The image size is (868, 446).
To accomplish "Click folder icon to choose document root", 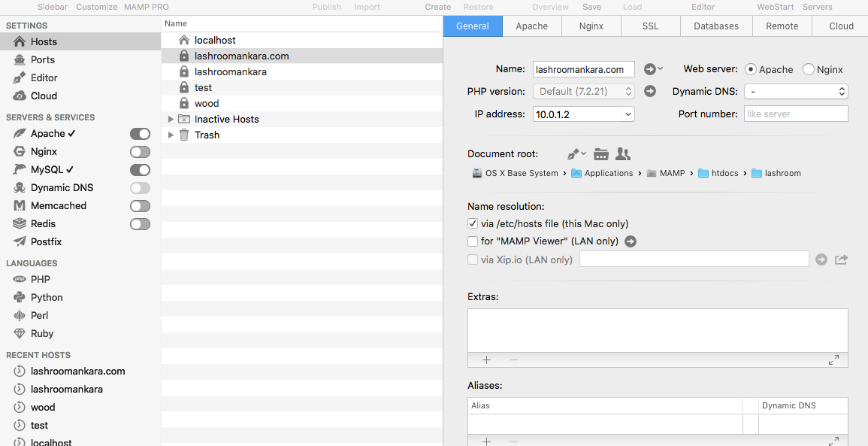I will click(x=601, y=154).
